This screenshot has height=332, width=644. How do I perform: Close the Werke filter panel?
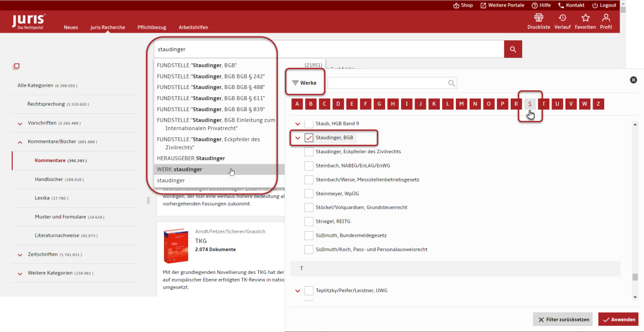(x=633, y=80)
